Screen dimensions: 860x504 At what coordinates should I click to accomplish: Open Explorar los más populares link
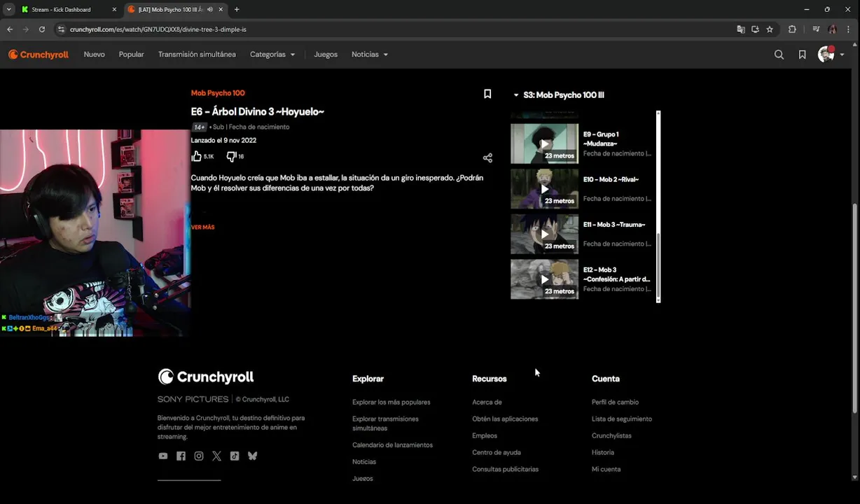click(x=391, y=402)
